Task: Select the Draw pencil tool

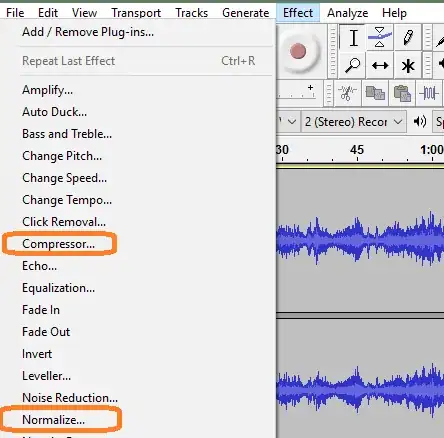Action: (x=408, y=38)
